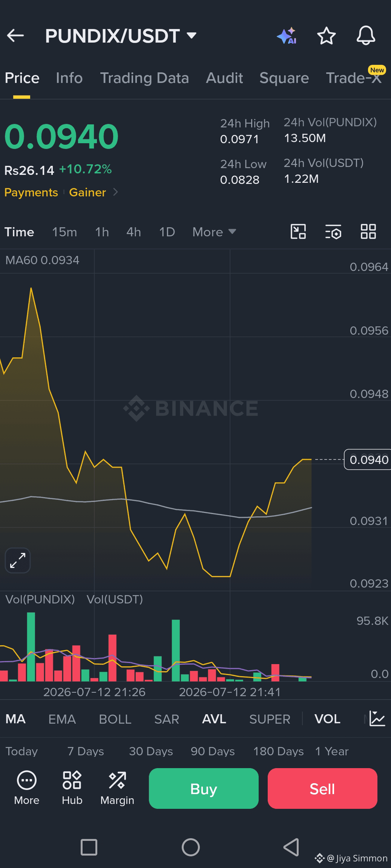Screen dimensions: 391x868
Task: Tap the back arrow icon
Action: pos(15,36)
